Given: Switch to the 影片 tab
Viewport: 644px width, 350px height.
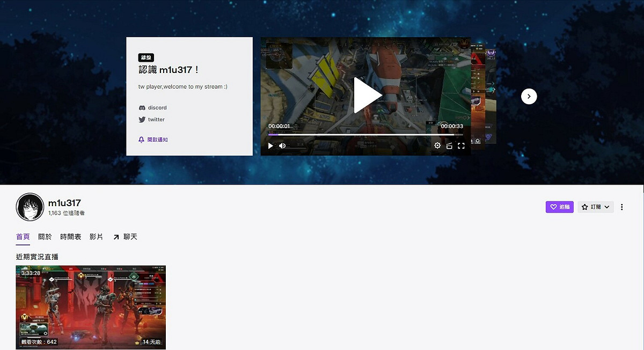Looking at the screenshot, I should 97,237.
